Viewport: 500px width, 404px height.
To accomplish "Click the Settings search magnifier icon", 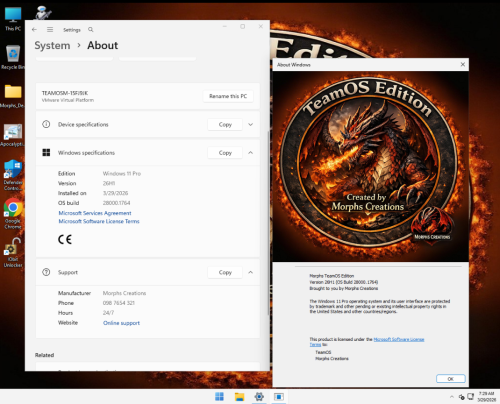I will [x=91, y=30].
